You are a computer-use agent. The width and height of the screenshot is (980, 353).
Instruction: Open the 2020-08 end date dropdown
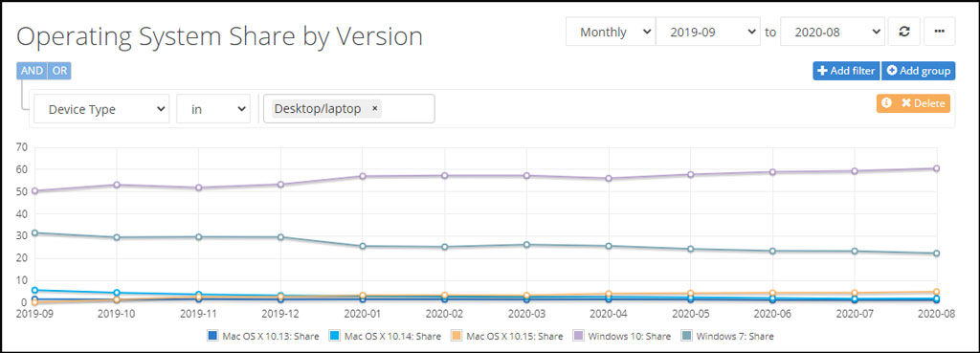tap(833, 32)
